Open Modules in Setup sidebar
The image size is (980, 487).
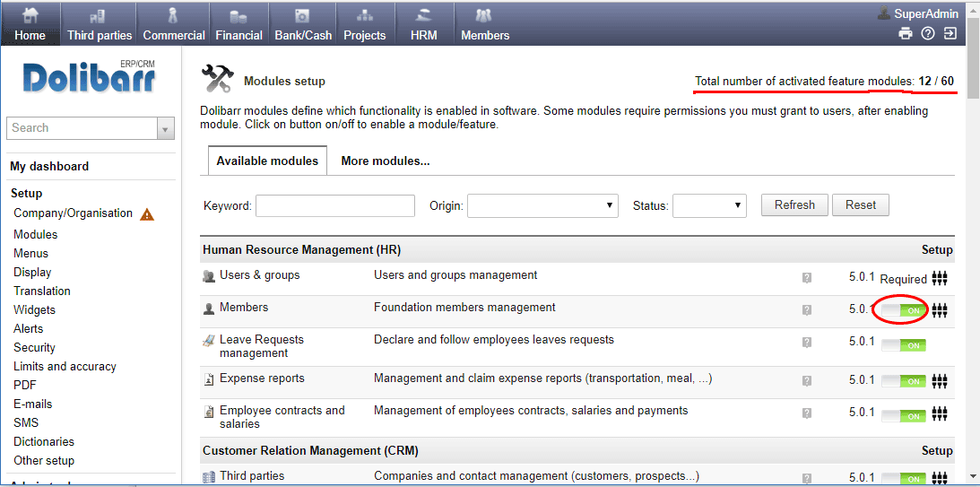click(x=36, y=234)
